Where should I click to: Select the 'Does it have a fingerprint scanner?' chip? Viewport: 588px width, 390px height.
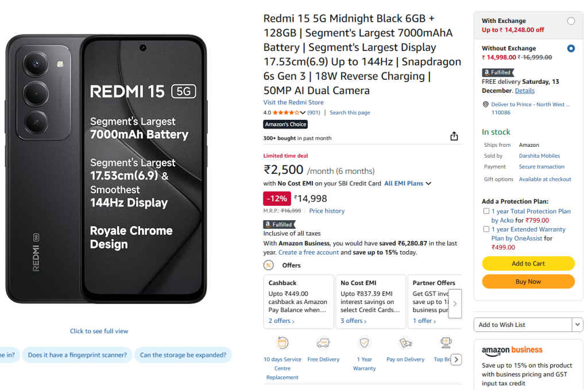point(76,354)
